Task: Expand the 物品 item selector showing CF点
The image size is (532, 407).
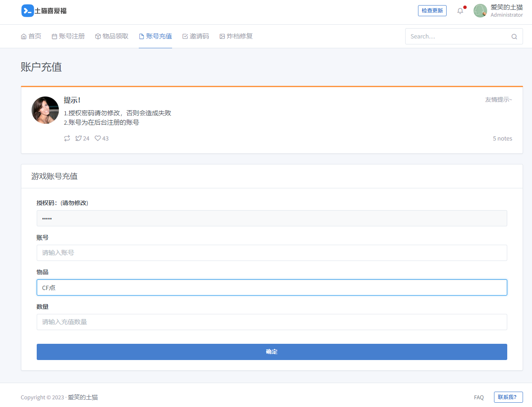Action: pos(272,287)
